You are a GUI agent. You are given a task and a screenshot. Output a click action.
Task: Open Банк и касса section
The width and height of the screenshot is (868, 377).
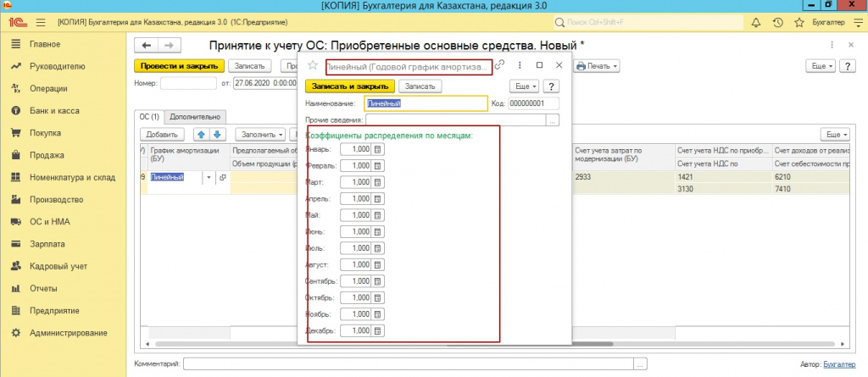54,111
